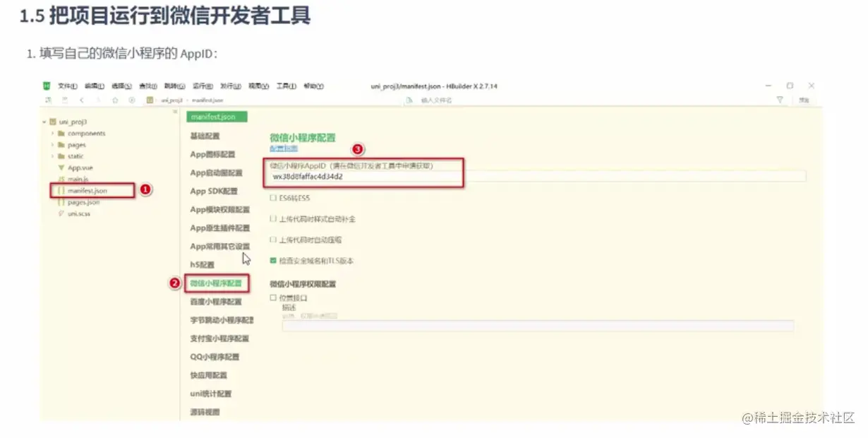Select uni统计配置 section
Viewport: 868px width, 438px height.
210,393
